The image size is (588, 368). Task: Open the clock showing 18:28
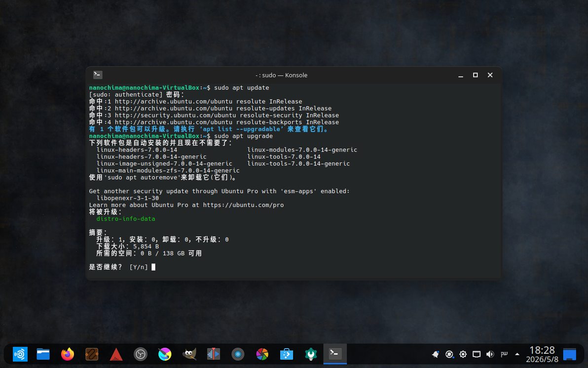[x=542, y=355]
